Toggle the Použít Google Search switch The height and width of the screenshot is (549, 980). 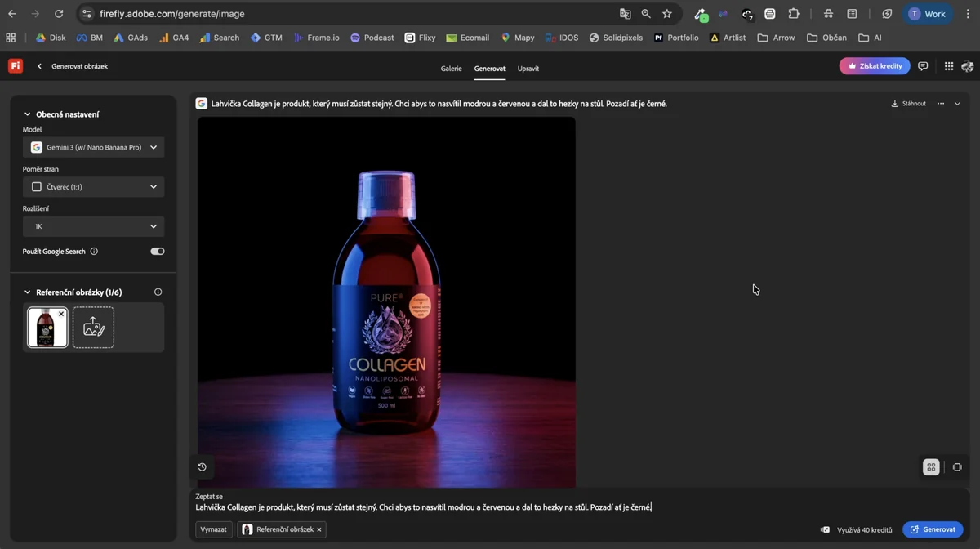(x=158, y=252)
